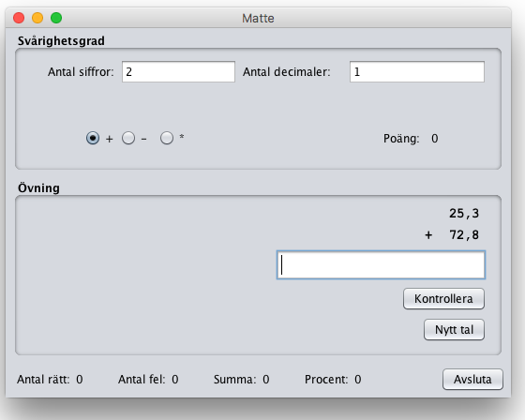Screen dimensions: 525x420
Task: Click the Poäng score label
Action: point(401,139)
